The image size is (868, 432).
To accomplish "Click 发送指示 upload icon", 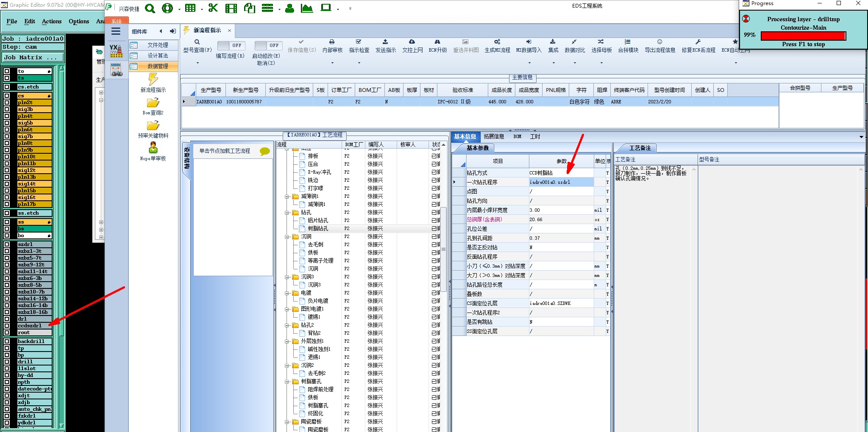I will tap(385, 42).
